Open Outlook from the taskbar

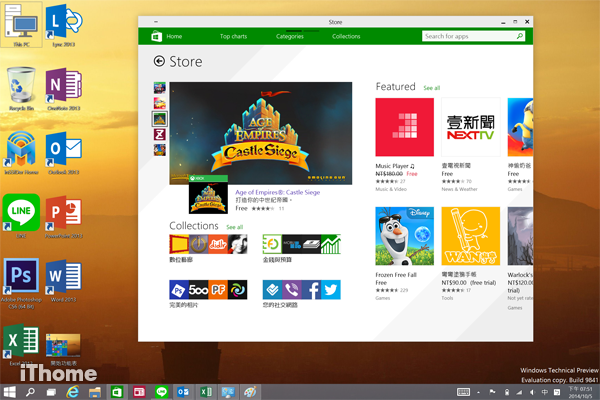click(183, 392)
